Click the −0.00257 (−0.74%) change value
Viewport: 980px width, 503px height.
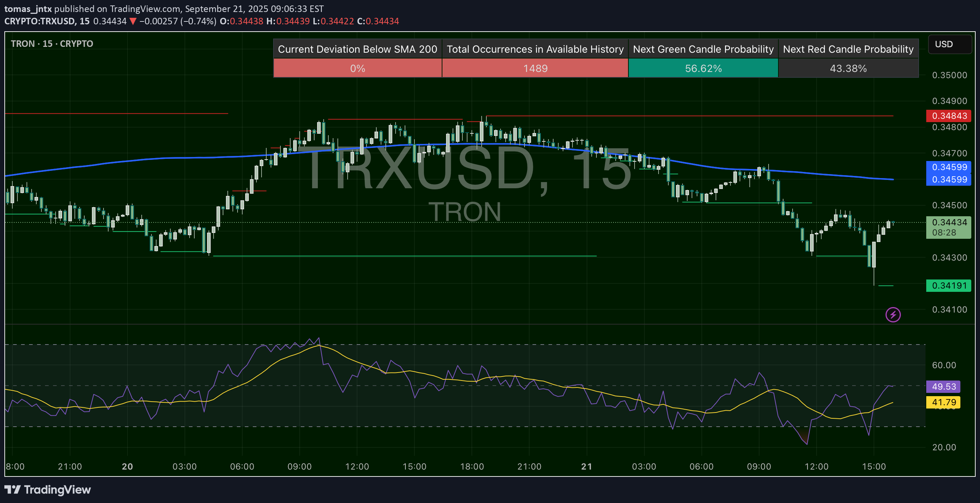click(x=178, y=21)
